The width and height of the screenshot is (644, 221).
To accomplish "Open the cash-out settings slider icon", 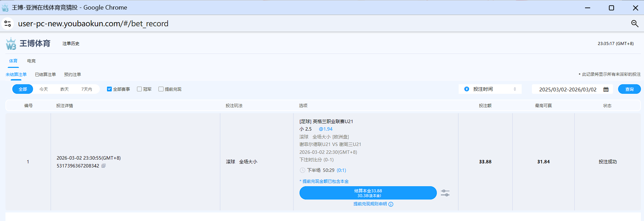I will pos(445,193).
